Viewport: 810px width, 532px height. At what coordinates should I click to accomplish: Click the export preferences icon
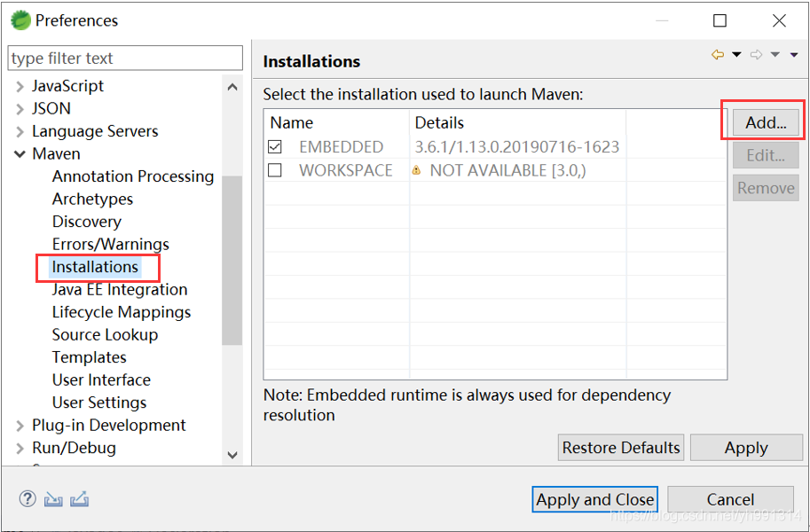(79, 499)
